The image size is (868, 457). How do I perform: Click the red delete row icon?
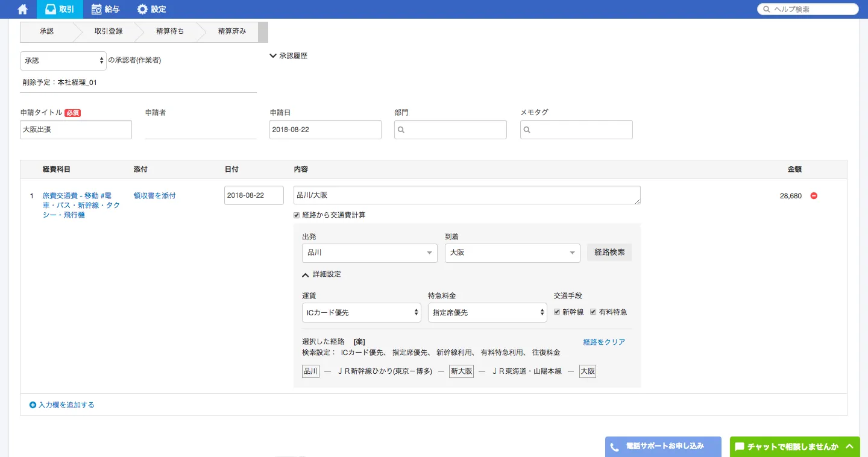pyautogui.click(x=814, y=195)
